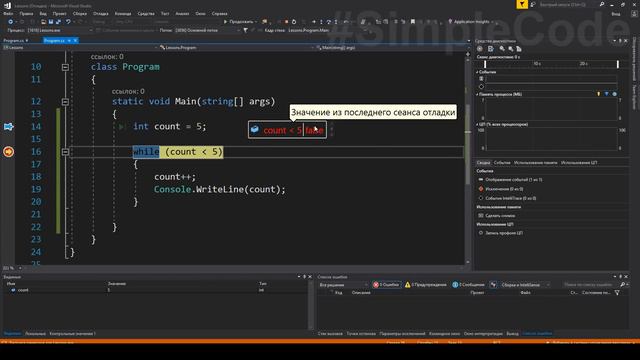This screenshot has width=640, height=360.
Task: Collapse the Main method outlining box
Action: click(x=65, y=102)
